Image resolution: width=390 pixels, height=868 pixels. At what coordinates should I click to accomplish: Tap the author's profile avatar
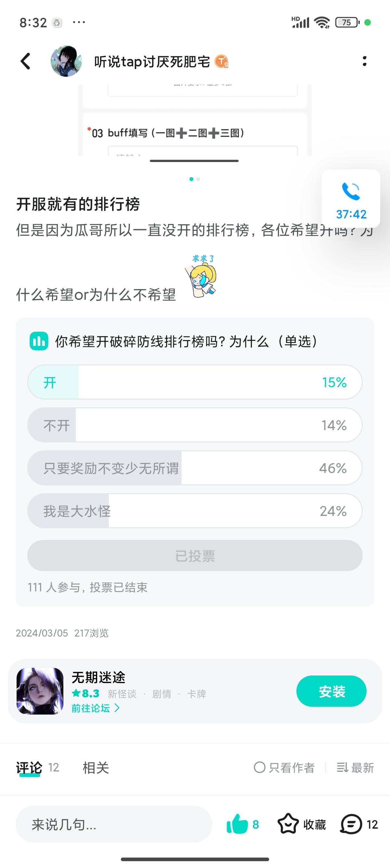click(66, 61)
